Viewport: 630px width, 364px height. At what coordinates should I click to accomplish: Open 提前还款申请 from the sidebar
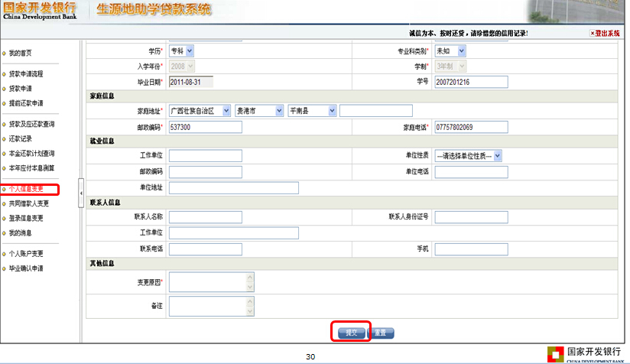[x=26, y=103]
